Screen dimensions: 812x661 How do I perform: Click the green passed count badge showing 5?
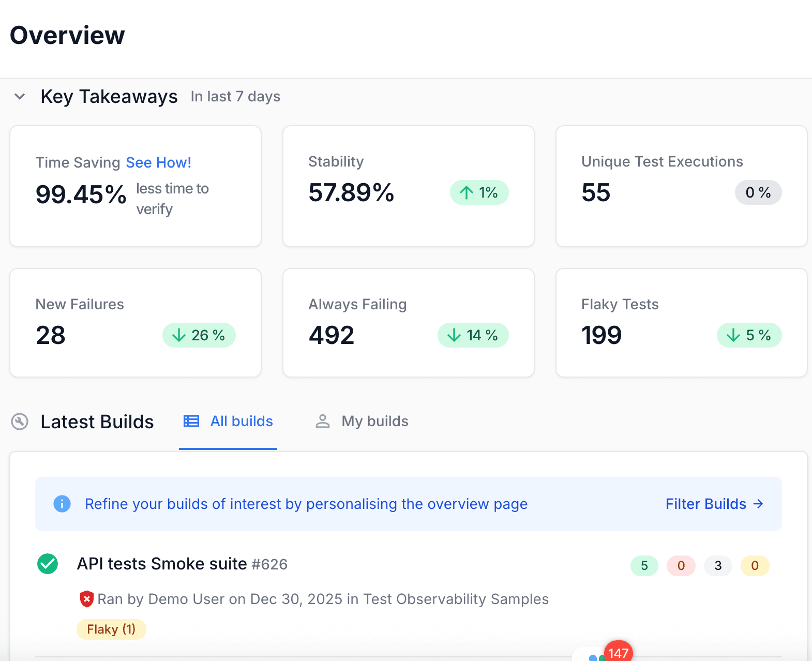[644, 566]
